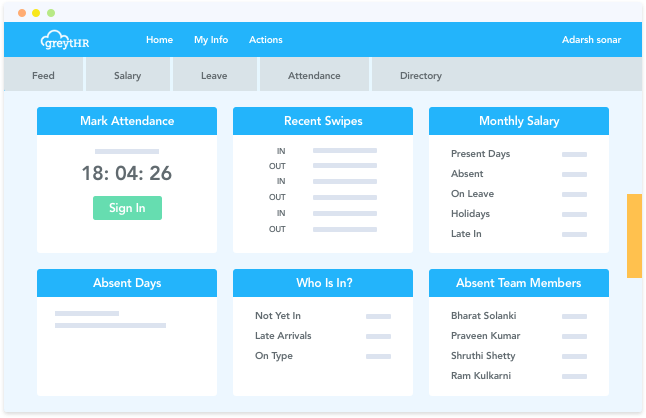646x418 pixels.
Task: Click the Present Days salary row
Action: click(x=480, y=154)
